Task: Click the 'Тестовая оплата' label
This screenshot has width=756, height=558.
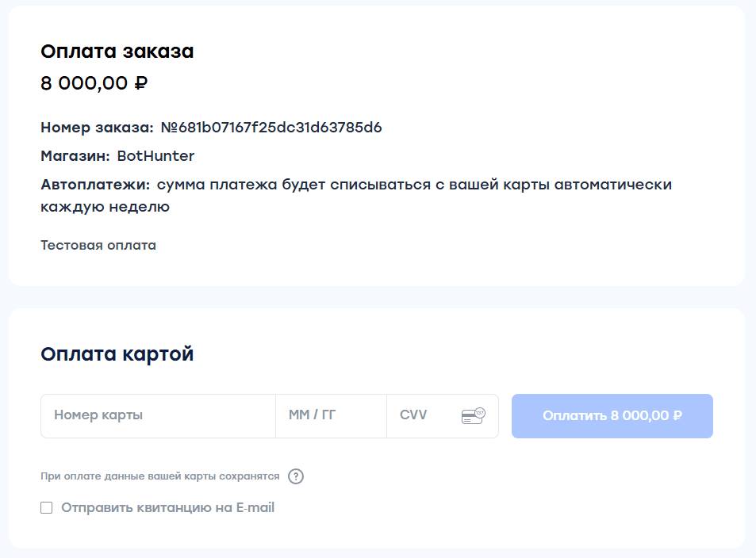Action: [x=98, y=245]
